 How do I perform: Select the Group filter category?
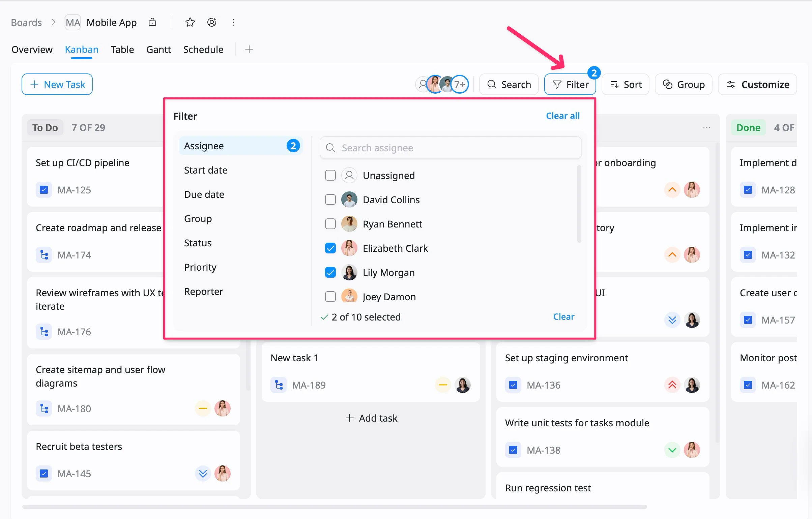(x=240, y=218)
